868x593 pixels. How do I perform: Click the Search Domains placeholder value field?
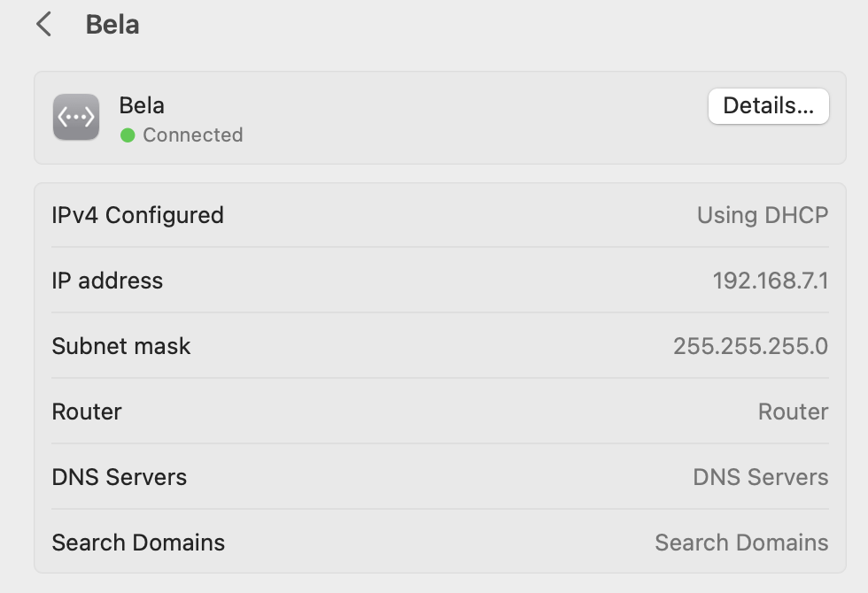(741, 543)
